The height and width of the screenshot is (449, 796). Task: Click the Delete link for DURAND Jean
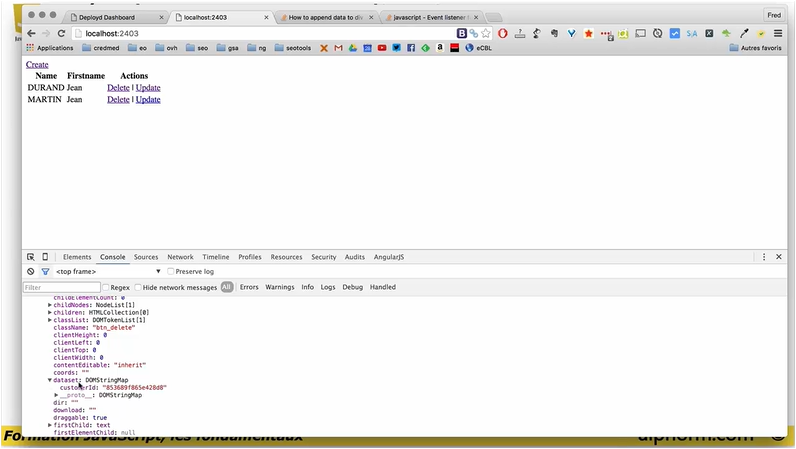tap(118, 88)
